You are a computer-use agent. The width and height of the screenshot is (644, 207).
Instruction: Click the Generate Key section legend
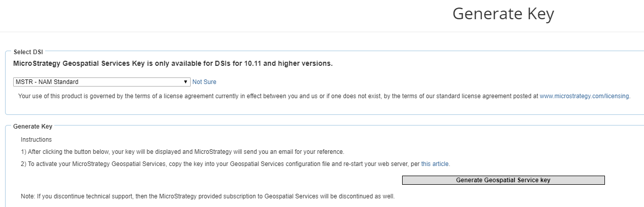pos(32,127)
